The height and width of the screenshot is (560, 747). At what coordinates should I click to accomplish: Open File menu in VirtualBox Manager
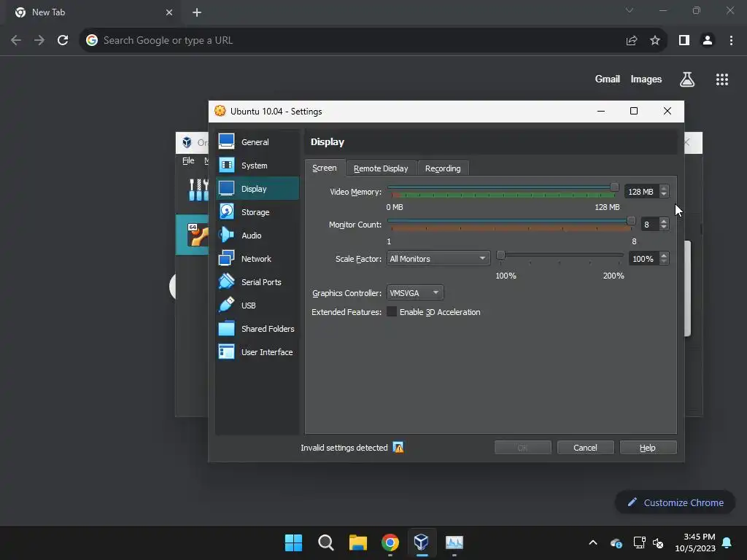188,161
